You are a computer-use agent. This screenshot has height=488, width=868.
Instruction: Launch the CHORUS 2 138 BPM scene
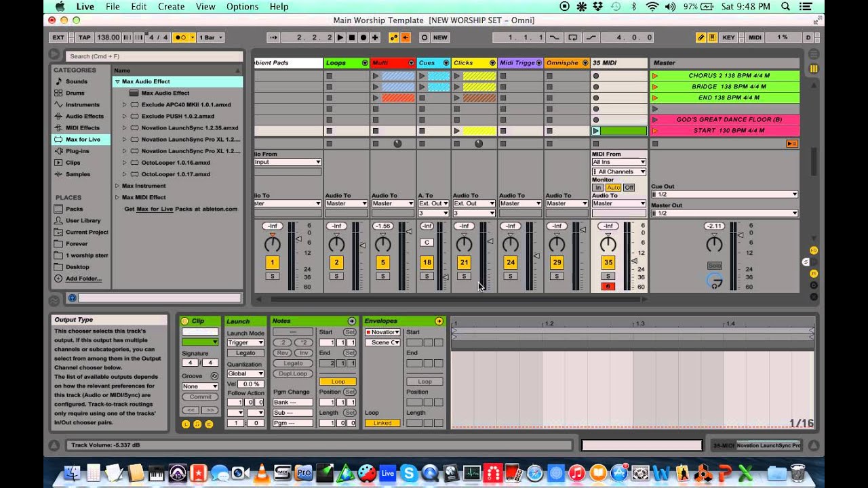(655, 76)
